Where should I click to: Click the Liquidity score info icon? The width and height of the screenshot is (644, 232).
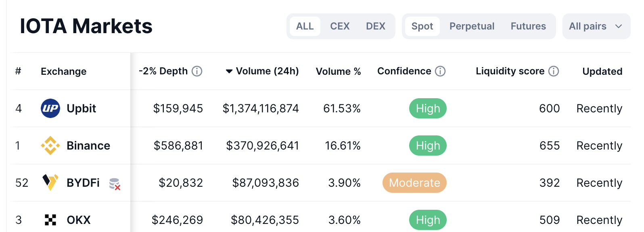(554, 71)
